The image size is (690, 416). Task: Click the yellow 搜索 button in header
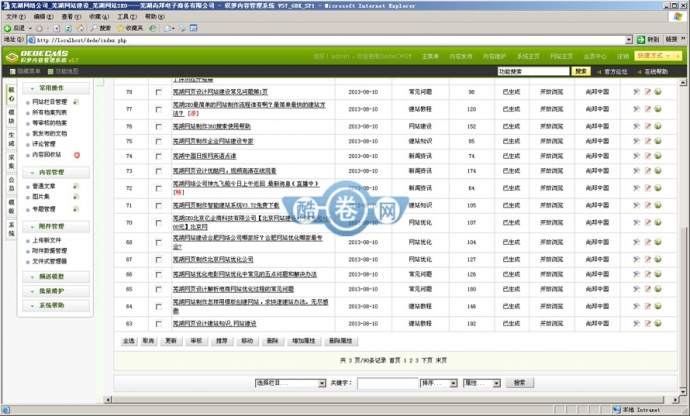(581, 71)
